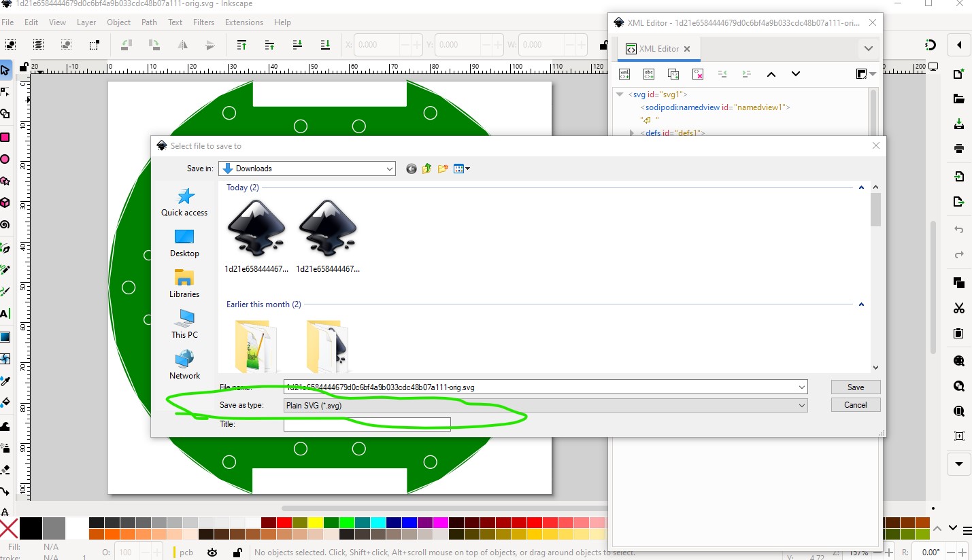Screen dimensions: 972x560
Task: Click Raise selection to top icon
Action: coord(241,45)
